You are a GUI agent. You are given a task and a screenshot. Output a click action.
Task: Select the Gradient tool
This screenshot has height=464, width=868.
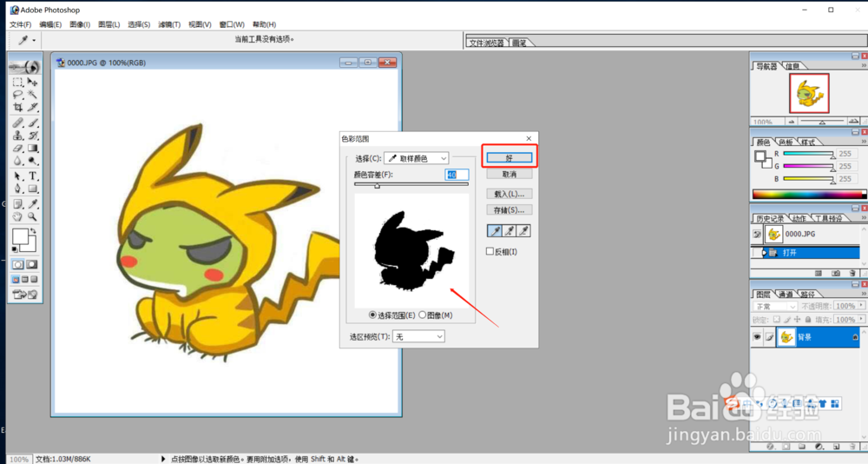(x=33, y=148)
